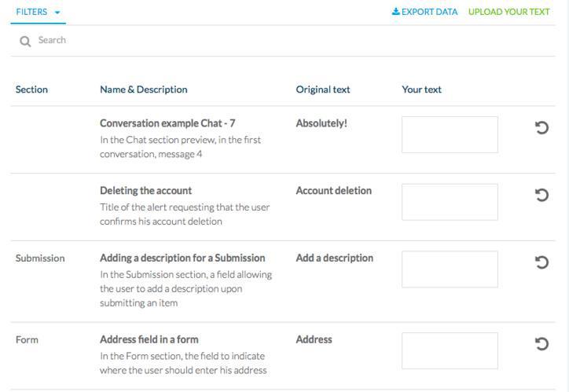The width and height of the screenshot is (569, 392).
Task: Select the Account deletion text box
Action: [x=450, y=202]
